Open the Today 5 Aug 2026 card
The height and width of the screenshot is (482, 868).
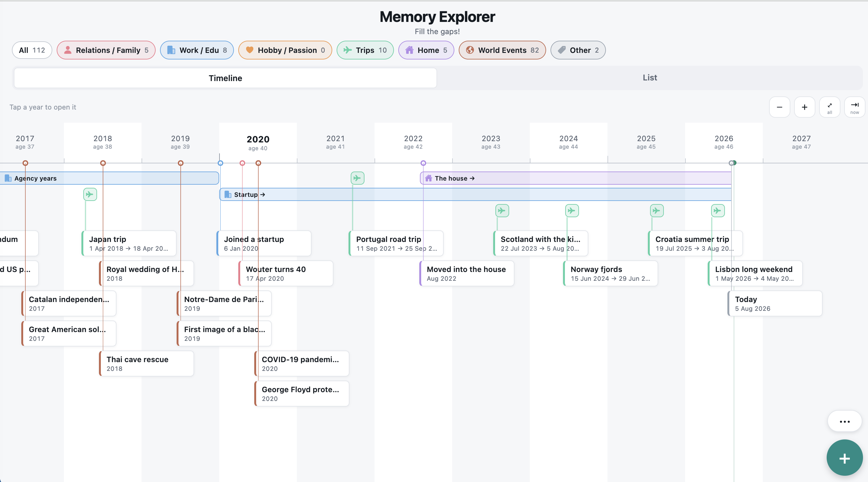pyautogui.click(x=775, y=304)
